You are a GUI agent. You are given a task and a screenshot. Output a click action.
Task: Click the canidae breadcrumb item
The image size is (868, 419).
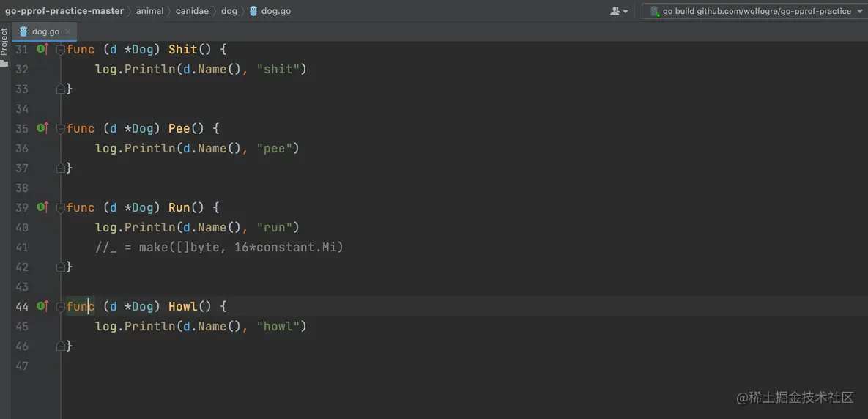(192, 11)
